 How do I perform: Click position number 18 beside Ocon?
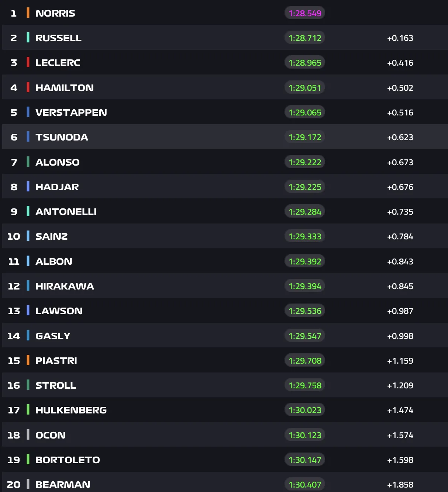click(14, 435)
